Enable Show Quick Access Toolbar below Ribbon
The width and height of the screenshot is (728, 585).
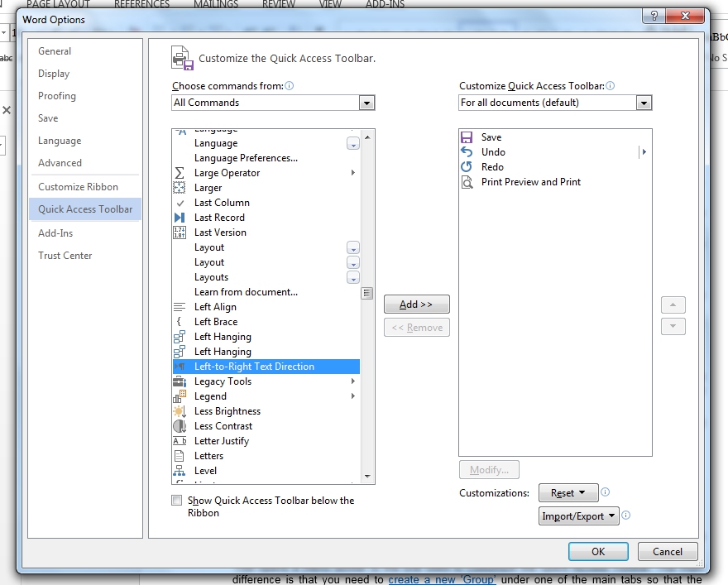click(x=176, y=501)
